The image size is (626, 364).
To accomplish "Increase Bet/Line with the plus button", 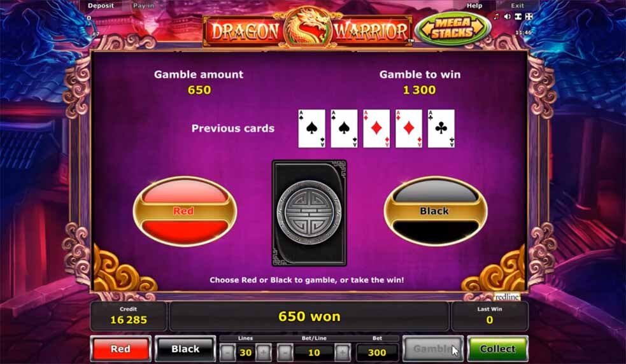I will (343, 353).
